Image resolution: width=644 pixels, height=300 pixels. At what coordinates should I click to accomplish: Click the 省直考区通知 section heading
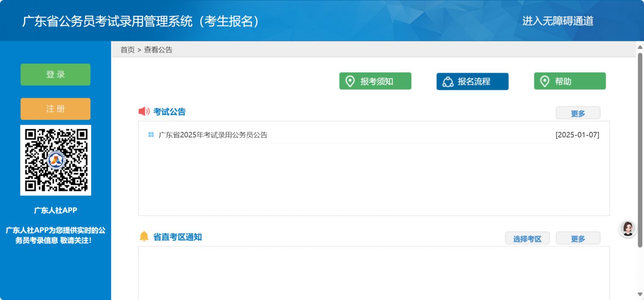coord(177,237)
